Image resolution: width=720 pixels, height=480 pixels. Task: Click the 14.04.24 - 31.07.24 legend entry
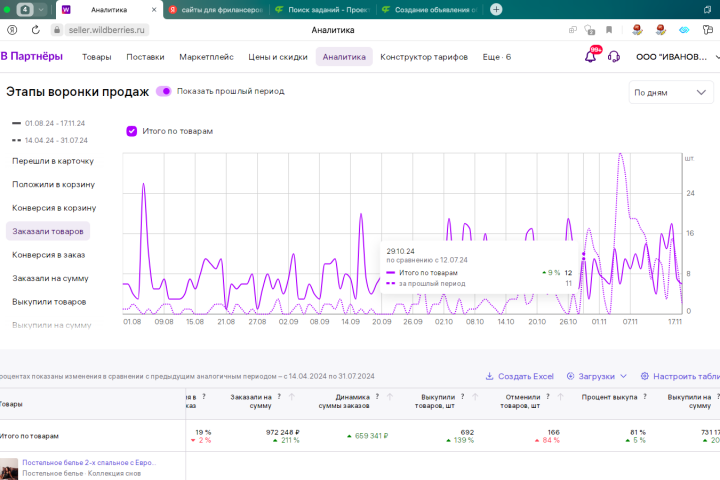(x=50, y=141)
